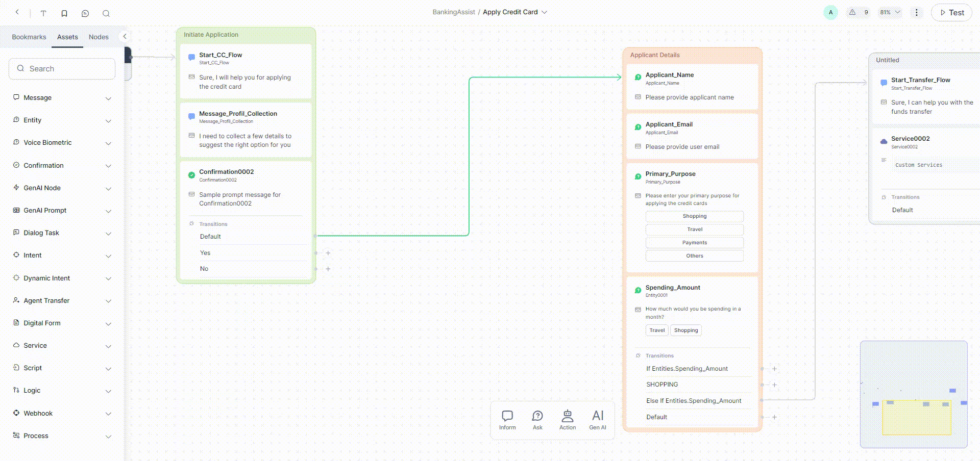Image resolution: width=980 pixels, height=461 pixels.
Task: Click the bookmark icon in top toolbar
Action: click(x=64, y=13)
